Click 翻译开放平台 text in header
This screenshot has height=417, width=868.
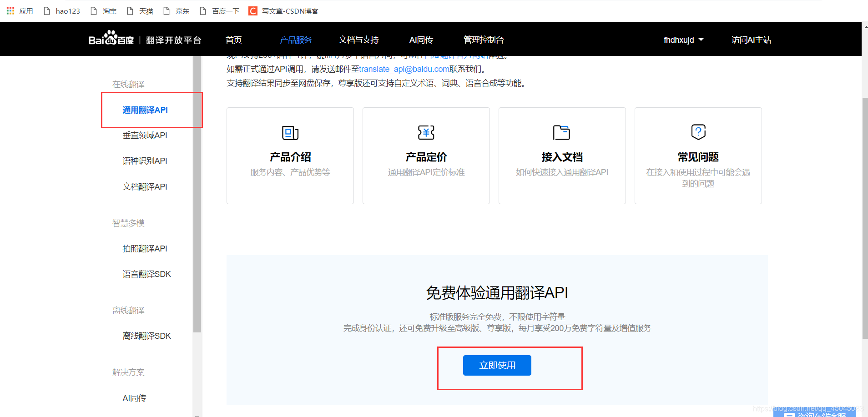[x=173, y=40]
